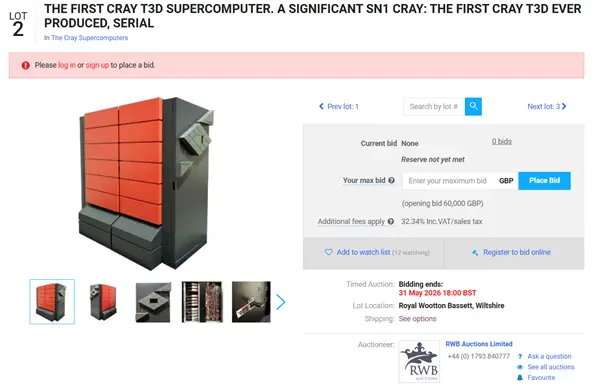This screenshot has height=392, width=600.
Task: Open The Cray Supercomputers category link
Action: pyautogui.click(x=90, y=38)
